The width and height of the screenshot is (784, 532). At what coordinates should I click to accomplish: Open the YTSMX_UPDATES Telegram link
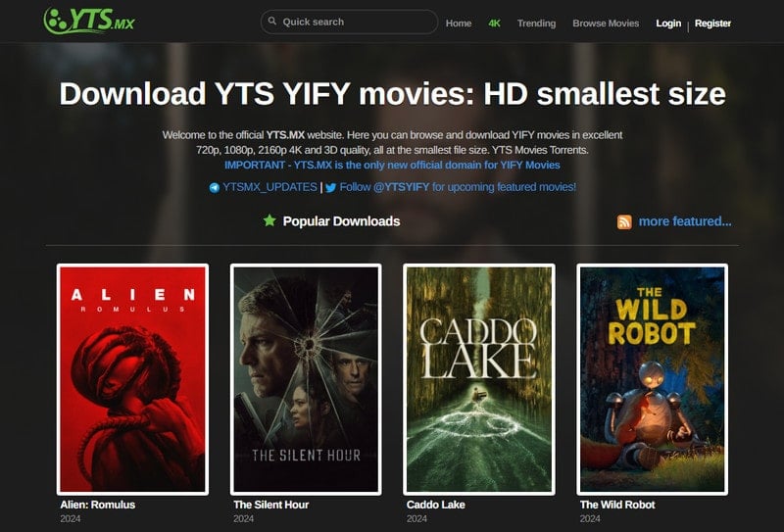click(x=269, y=187)
